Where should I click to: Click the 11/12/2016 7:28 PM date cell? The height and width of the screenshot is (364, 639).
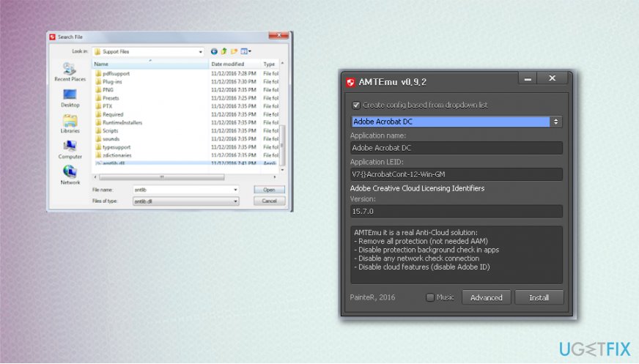234,74
